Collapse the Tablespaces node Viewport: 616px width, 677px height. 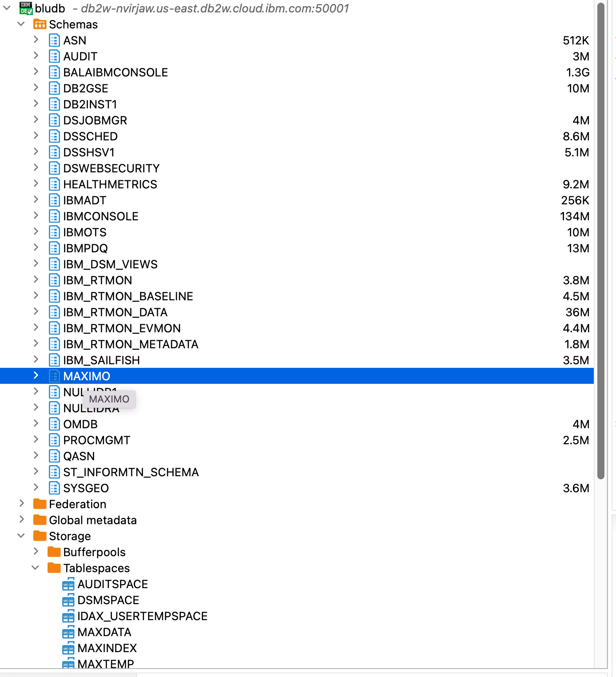click(36, 568)
